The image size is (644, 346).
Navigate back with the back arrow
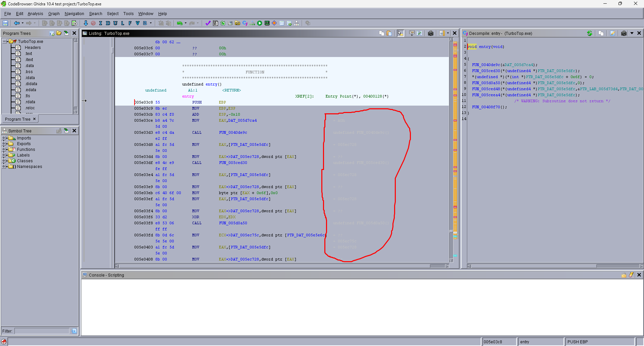(x=17, y=23)
